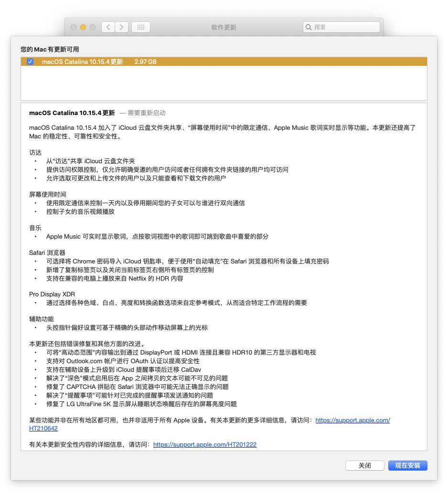Select the macOS Catalina 10.15.4 更新 row
The image size is (448, 493).
(x=224, y=62)
